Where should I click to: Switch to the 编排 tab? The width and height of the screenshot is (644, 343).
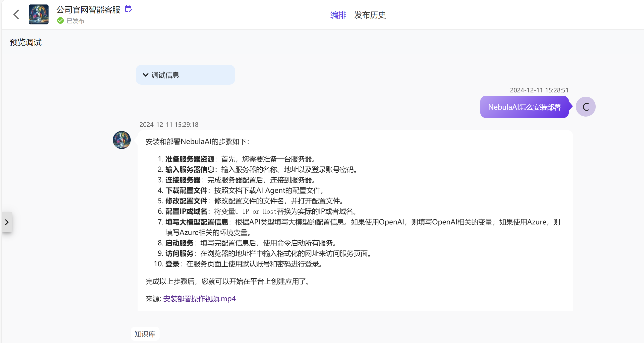tap(338, 15)
